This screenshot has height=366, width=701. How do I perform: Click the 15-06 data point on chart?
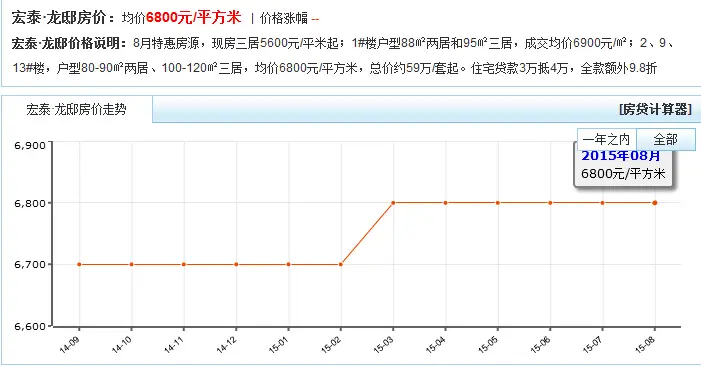click(550, 203)
